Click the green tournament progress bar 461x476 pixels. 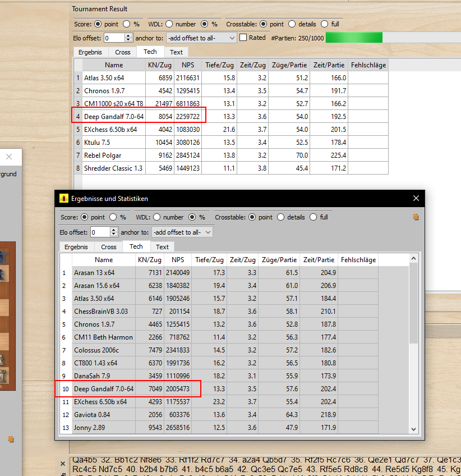353,38
